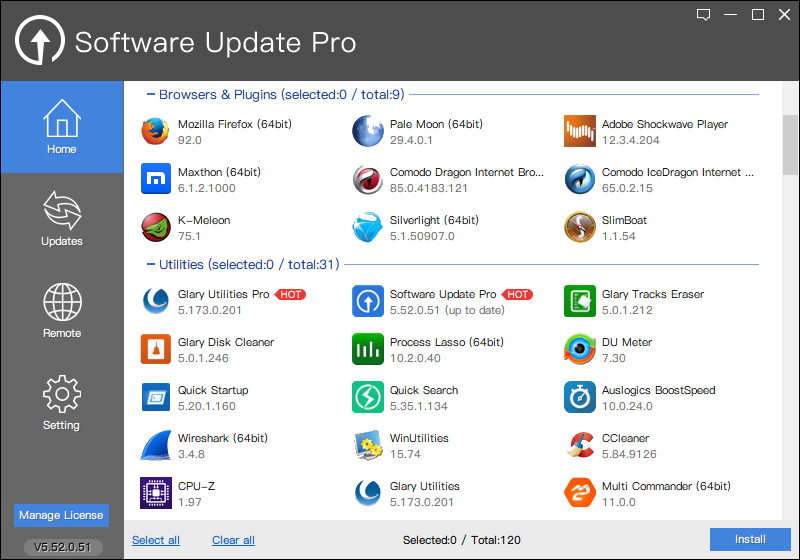Open the Setting tab
Image resolution: width=800 pixels, height=560 pixels.
click(62, 402)
